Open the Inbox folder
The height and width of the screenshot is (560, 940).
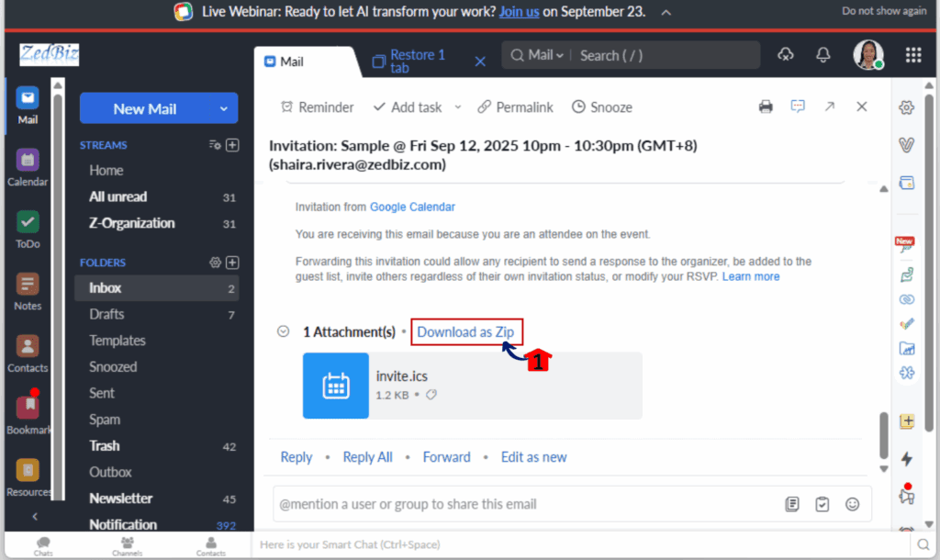point(156,287)
